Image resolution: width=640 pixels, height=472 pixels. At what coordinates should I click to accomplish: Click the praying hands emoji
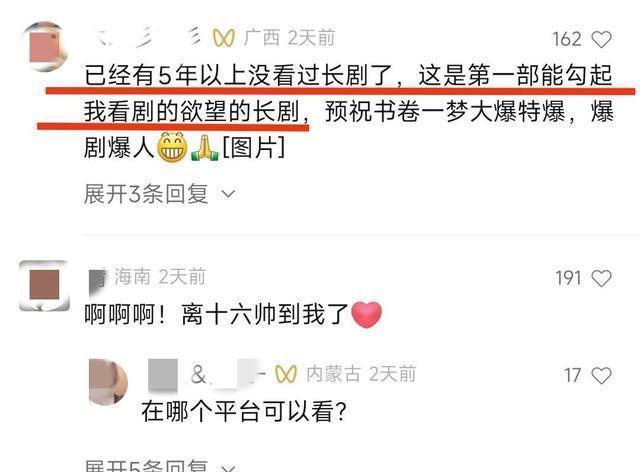(x=205, y=147)
